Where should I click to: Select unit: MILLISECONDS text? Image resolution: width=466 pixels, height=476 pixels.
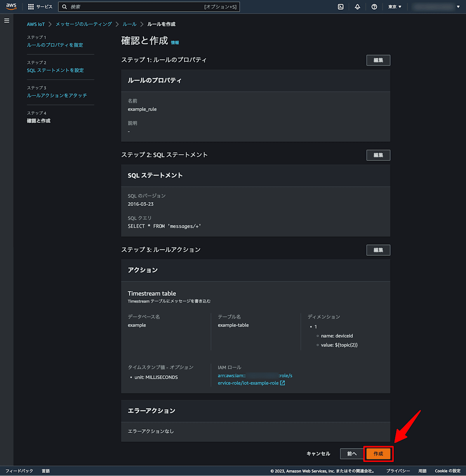click(156, 377)
